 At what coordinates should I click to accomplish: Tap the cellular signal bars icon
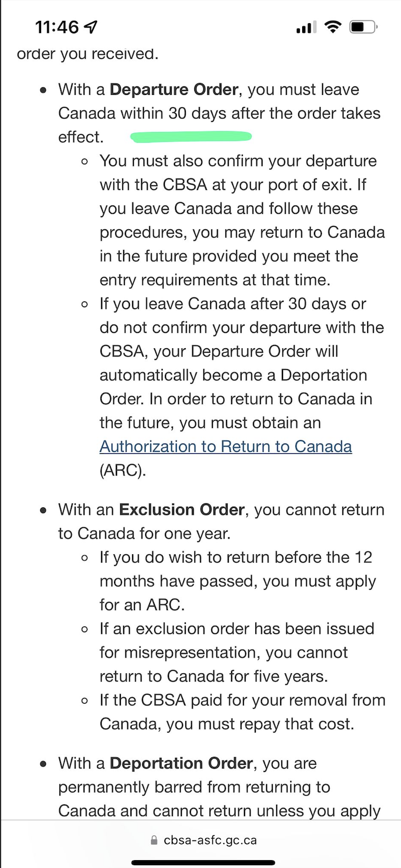pos(307,27)
